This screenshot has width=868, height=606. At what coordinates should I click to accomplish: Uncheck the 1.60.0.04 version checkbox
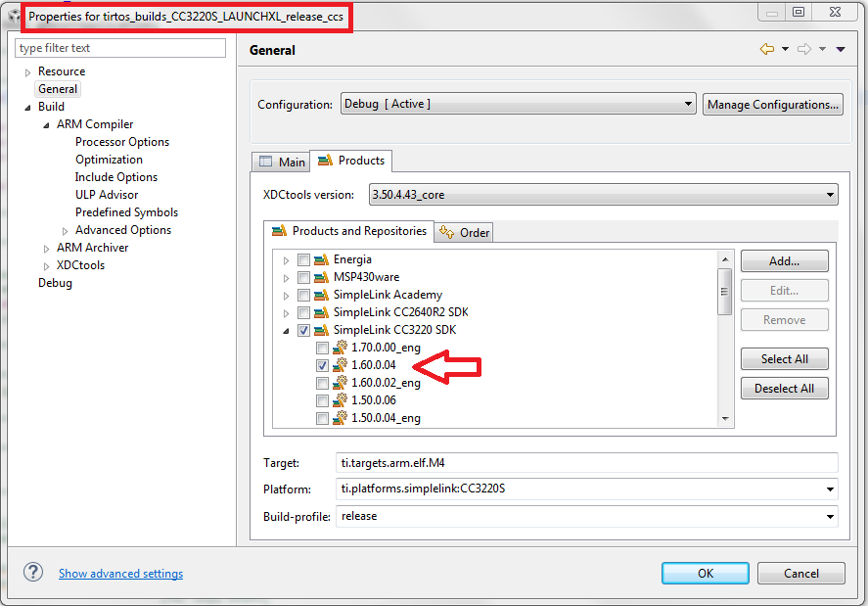point(322,365)
